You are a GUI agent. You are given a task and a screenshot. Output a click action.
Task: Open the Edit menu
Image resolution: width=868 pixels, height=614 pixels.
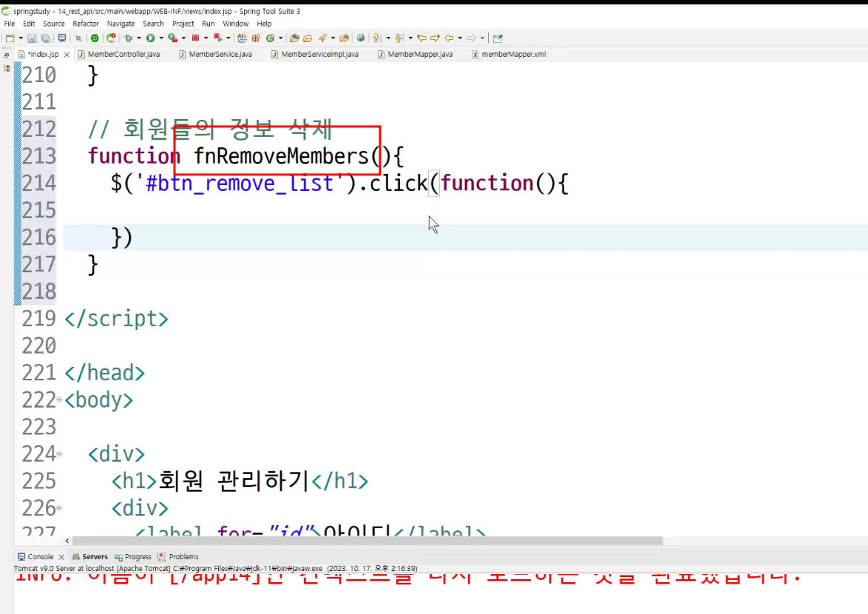(x=29, y=24)
